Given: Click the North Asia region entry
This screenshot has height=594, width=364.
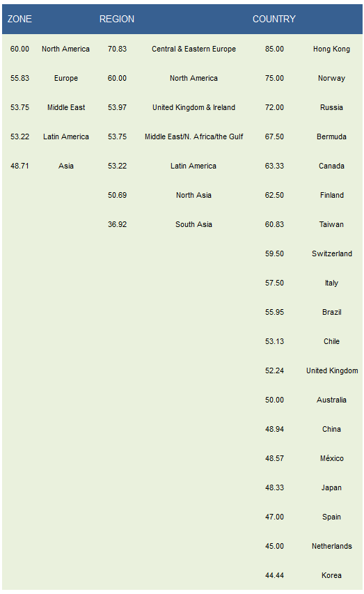Looking at the screenshot, I should 193,195.
